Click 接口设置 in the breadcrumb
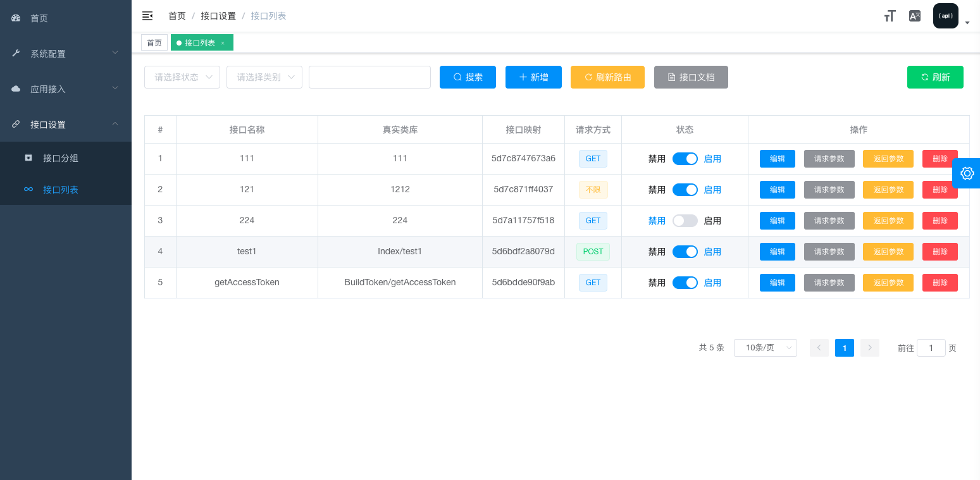 click(x=218, y=16)
